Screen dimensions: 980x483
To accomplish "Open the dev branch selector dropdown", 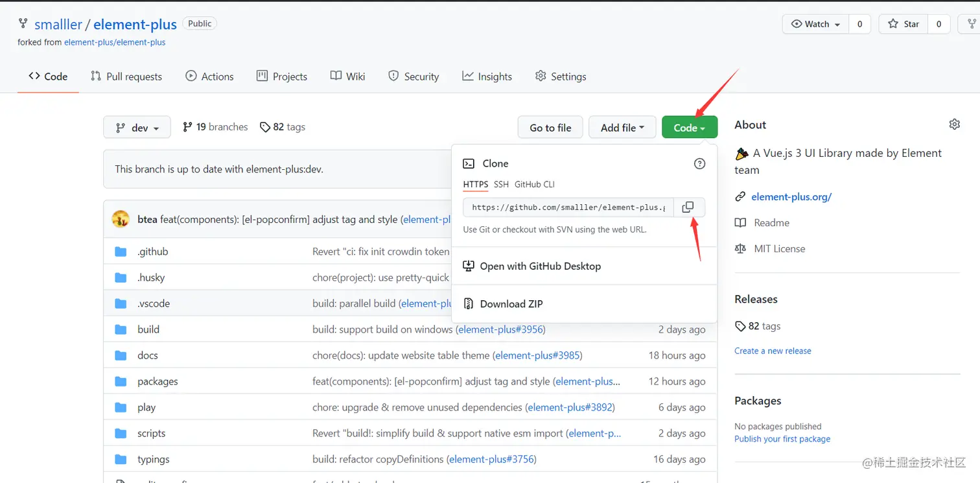I will [x=137, y=127].
